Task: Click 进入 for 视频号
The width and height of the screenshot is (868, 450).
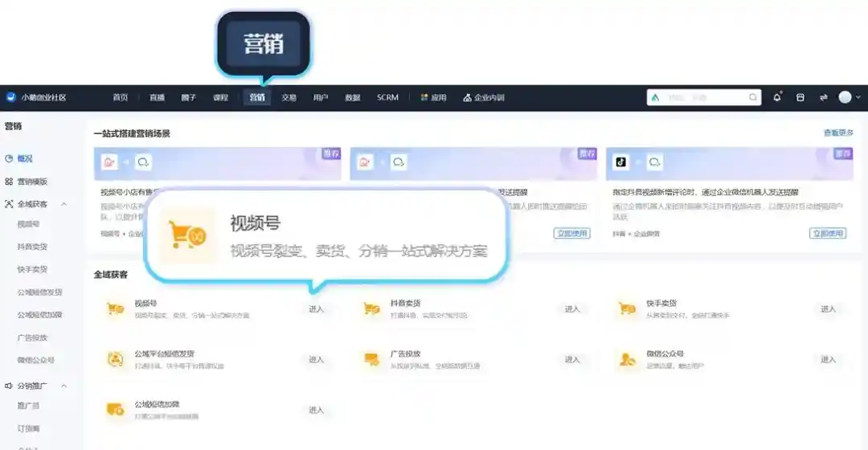Action: tap(316, 309)
